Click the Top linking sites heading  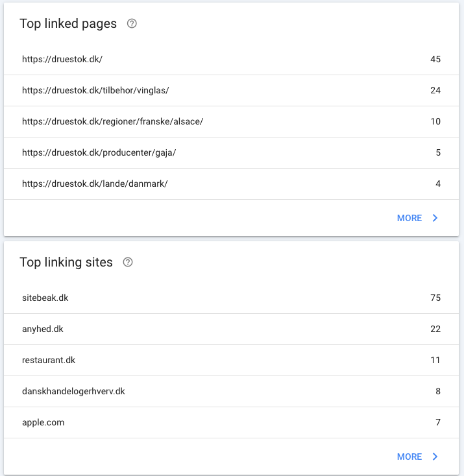pyautogui.click(x=66, y=262)
